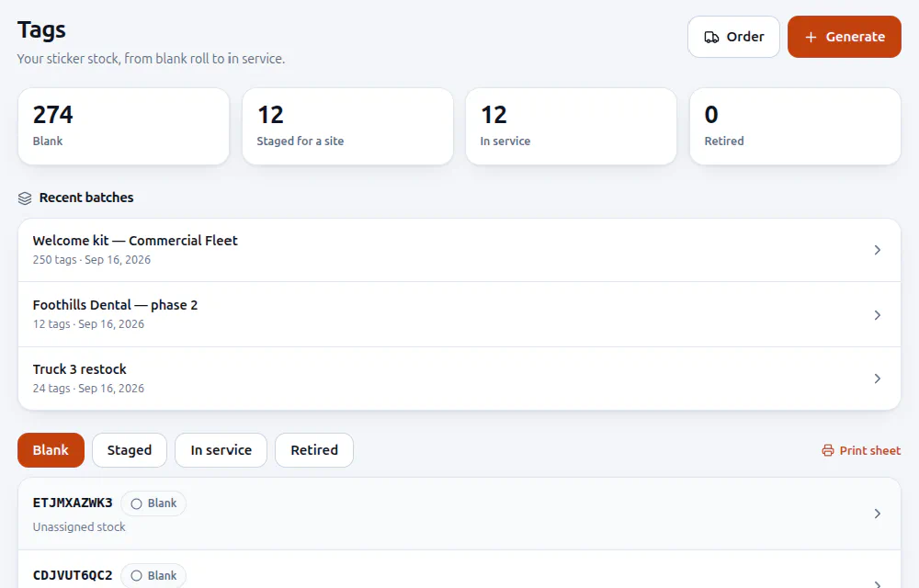The image size is (919, 588).
Task: Switch to the Staged tab
Action: 130,450
